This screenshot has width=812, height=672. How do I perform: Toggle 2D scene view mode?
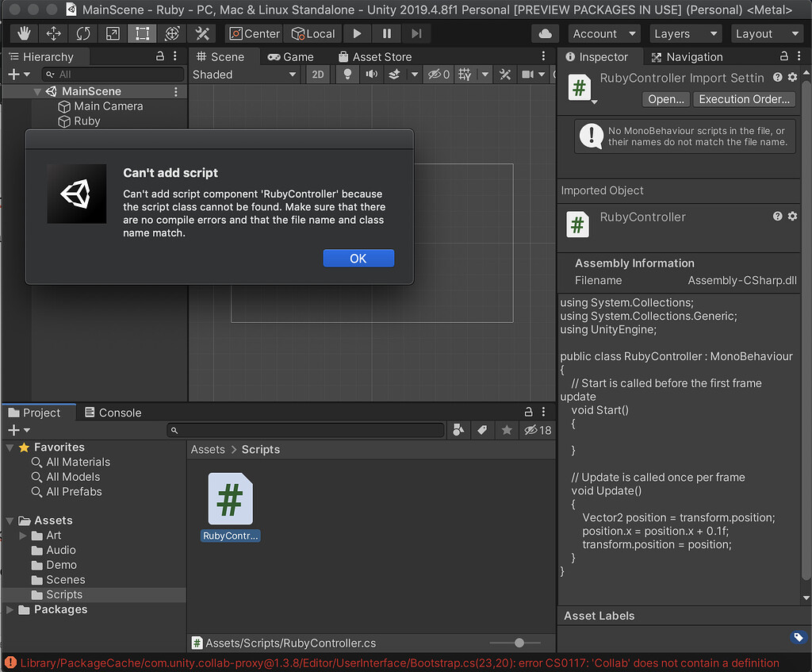318,75
